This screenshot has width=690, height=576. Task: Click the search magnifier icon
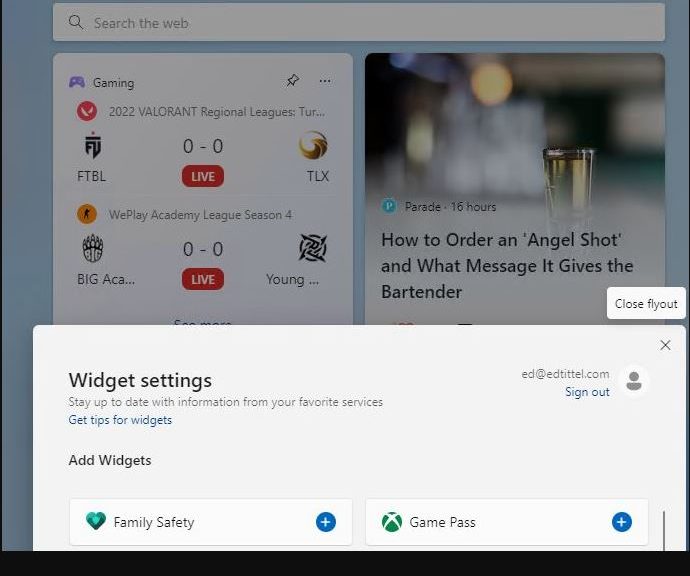coord(76,22)
